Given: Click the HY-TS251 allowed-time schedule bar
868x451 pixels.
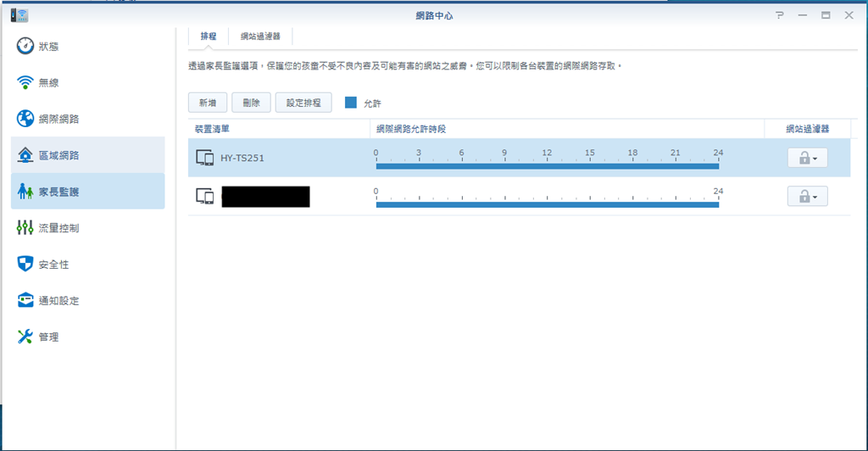Looking at the screenshot, I should point(547,165).
